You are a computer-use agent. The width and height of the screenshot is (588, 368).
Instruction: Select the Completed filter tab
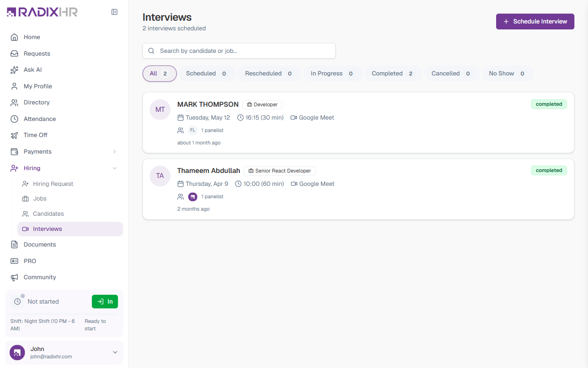click(393, 74)
